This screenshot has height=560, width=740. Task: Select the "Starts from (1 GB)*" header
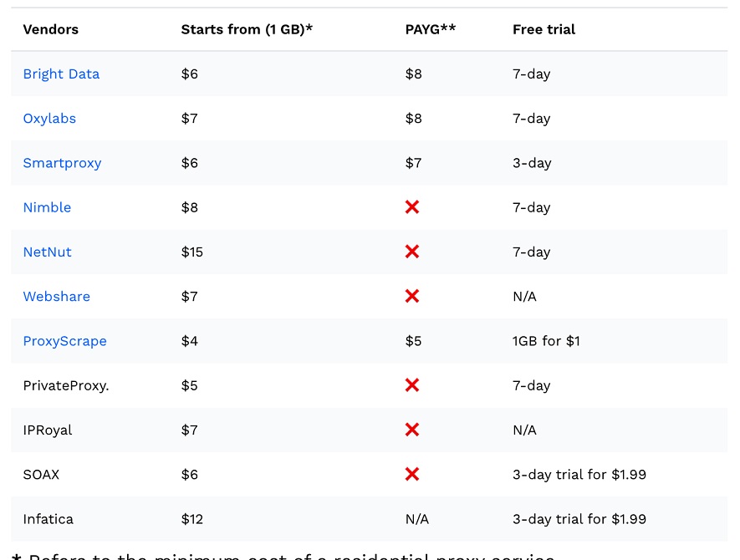(247, 29)
